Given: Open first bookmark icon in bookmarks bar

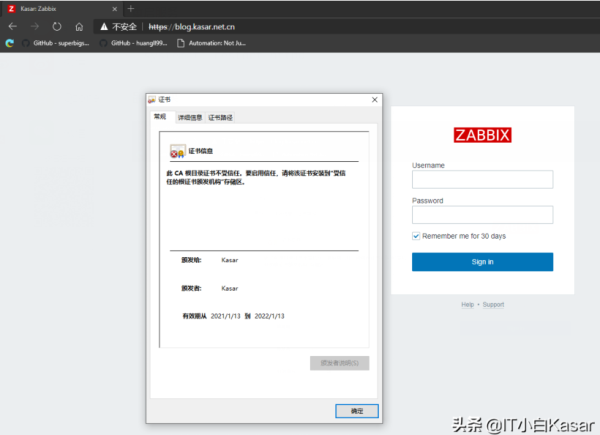Looking at the screenshot, I should pos(10,43).
